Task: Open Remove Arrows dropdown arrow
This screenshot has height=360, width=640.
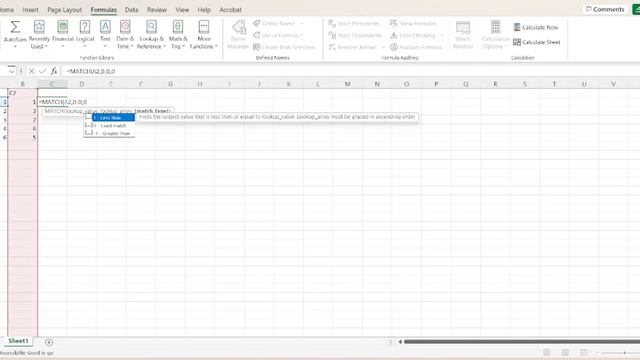Action: click(383, 47)
